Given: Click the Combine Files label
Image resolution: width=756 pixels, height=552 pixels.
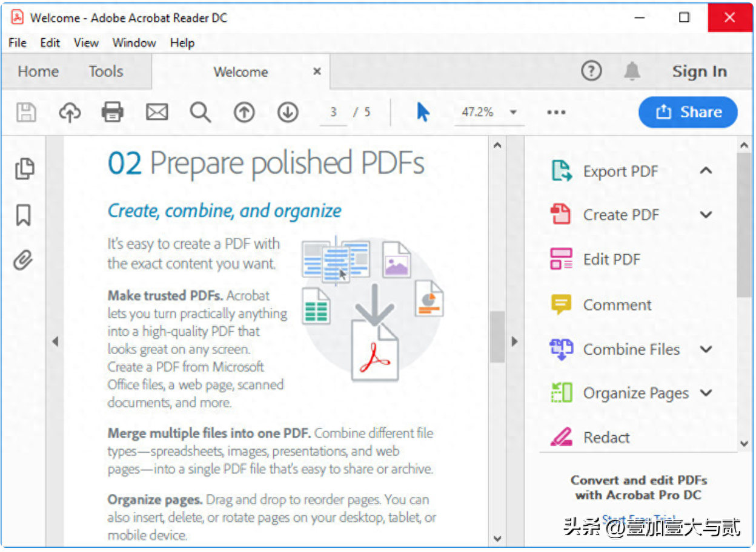Looking at the screenshot, I should pos(631,350).
